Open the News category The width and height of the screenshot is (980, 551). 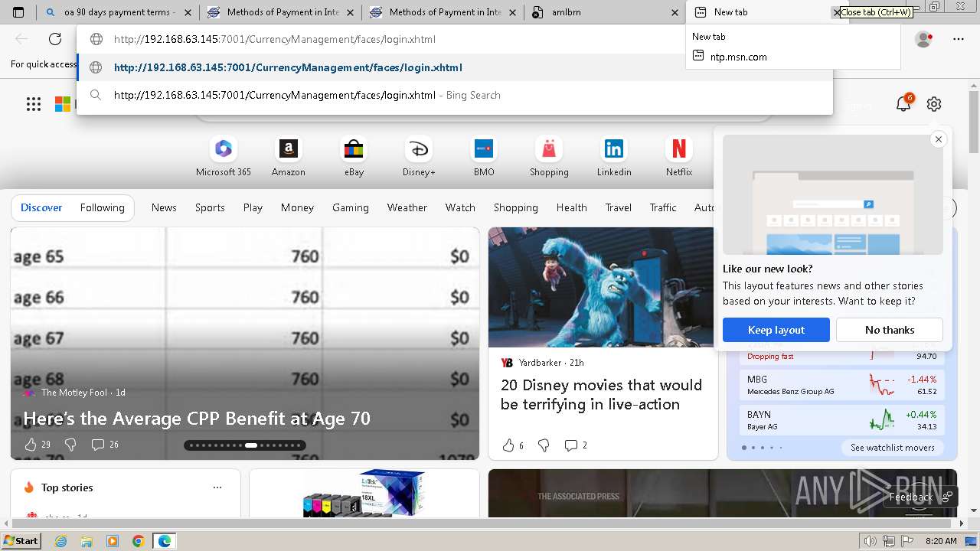click(164, 207)
